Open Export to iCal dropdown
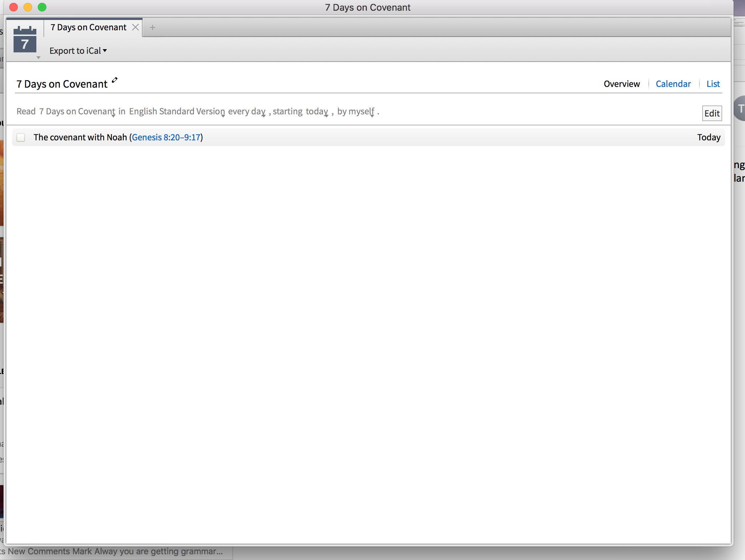745x560 pixels. tap(78, 51)
